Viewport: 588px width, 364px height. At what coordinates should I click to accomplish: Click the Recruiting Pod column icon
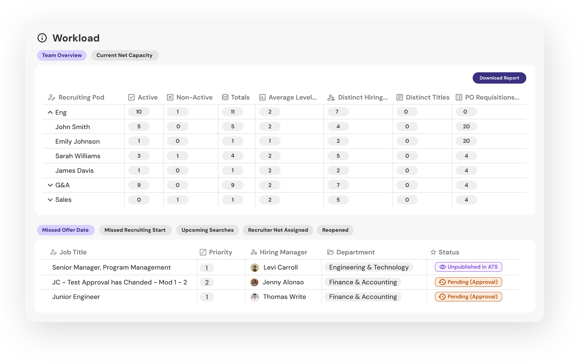[51, 97]
